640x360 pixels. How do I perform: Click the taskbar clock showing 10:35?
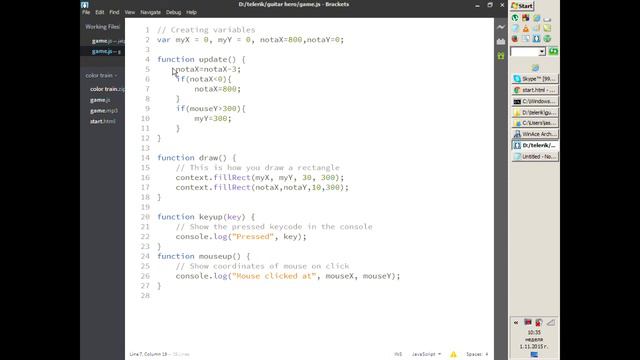click(534, 333)
